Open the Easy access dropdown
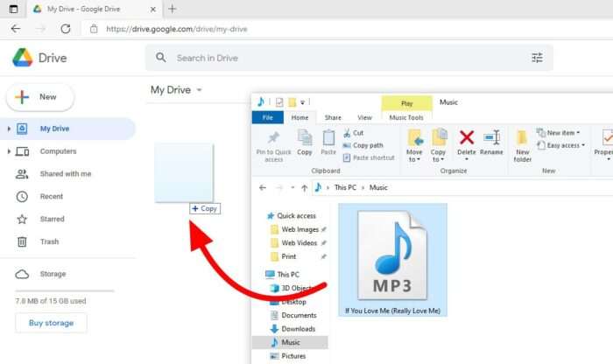The image size is (613, 364). [x=561, y=145]
